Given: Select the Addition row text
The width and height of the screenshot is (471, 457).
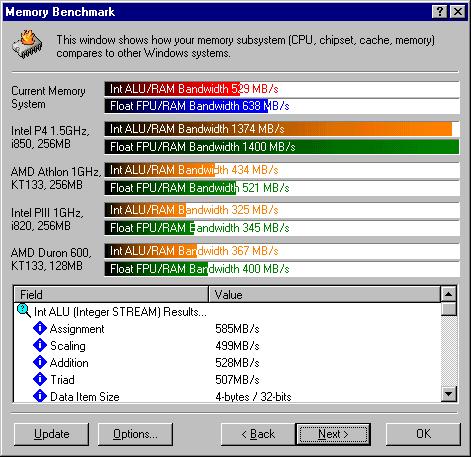Looking at the screenshot, I should point(69,363).
